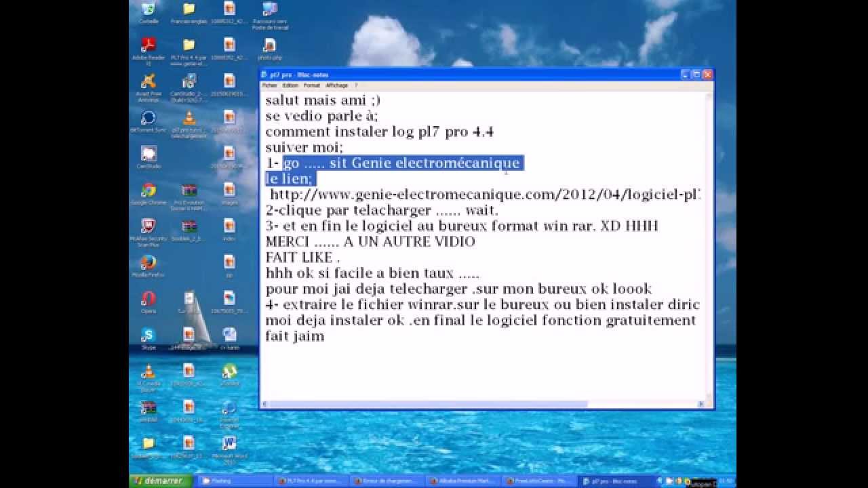Click the genie-electromecanique URL text line
868x488 pixels.
485,195
